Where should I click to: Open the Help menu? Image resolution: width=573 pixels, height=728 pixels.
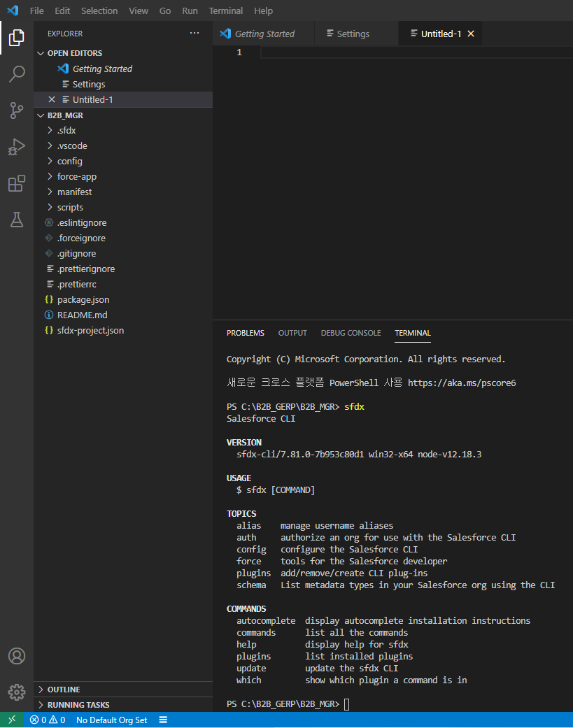tap(263, 10)
